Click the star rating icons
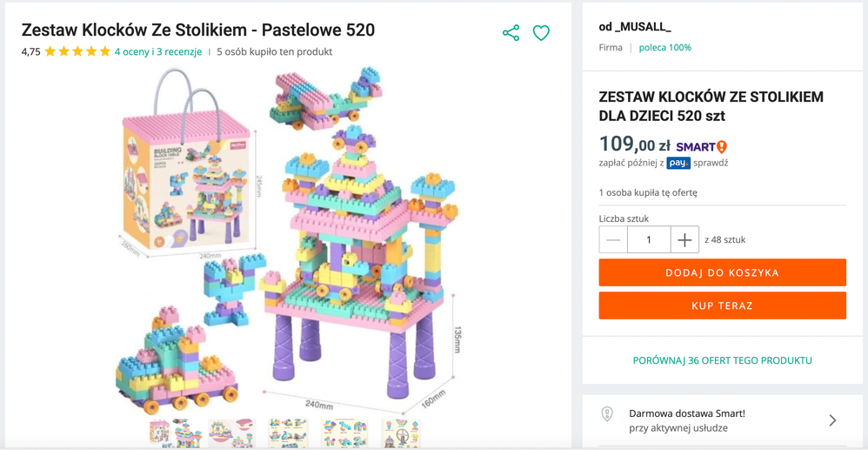 pos(77,51)
